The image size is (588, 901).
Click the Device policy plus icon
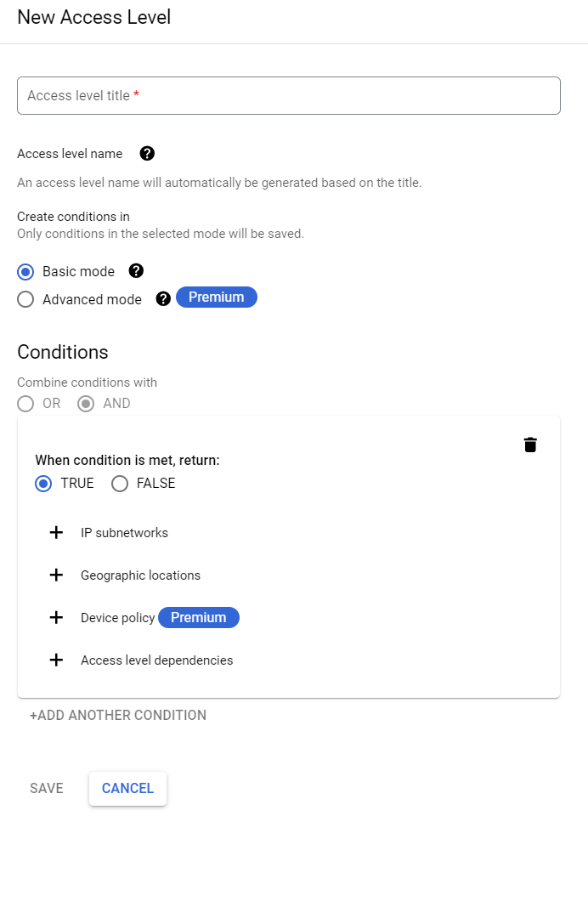56,617
